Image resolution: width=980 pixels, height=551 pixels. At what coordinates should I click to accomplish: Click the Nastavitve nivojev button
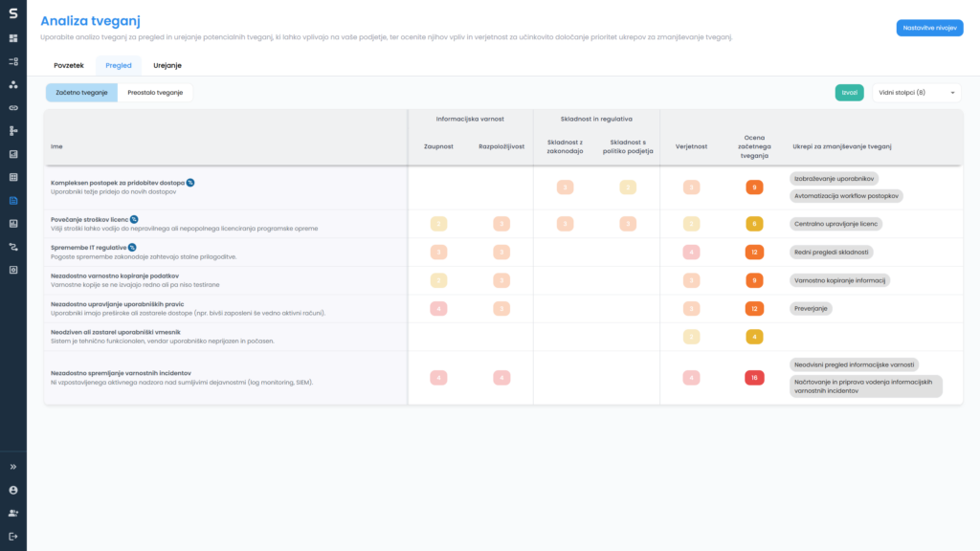[x=929, y=28]
